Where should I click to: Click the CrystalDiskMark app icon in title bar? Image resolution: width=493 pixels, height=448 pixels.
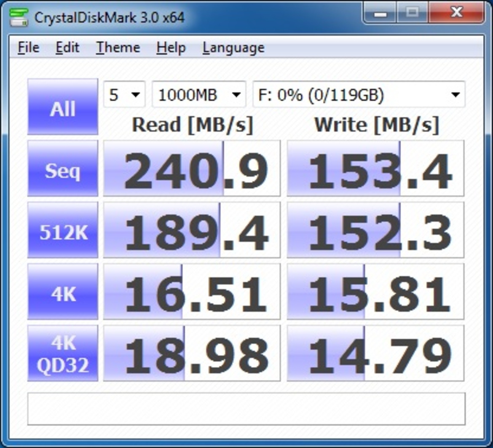(x=19, y=17)
